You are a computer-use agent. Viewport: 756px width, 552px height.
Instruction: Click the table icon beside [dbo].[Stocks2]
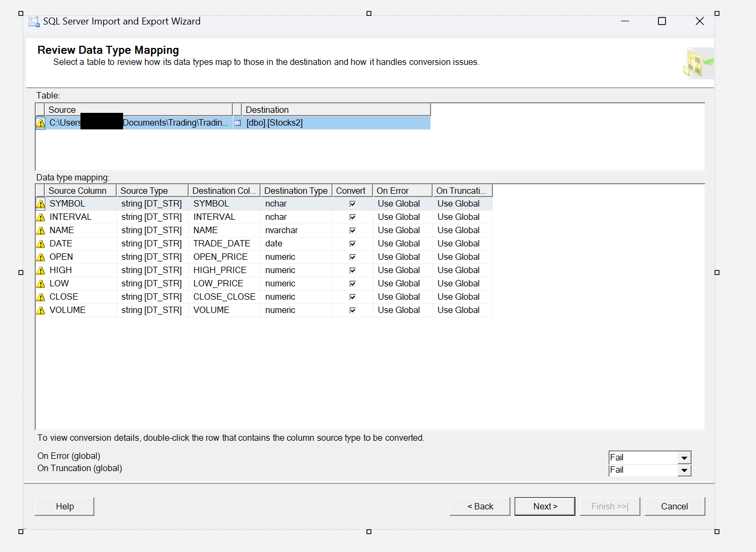(238, 123)
